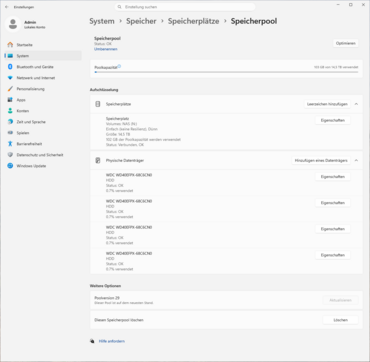Image resolution: width=370 pixels, height=362 pixels.
Task: Click the Status: Verbunden, OK line
Action: click(125, 145)
